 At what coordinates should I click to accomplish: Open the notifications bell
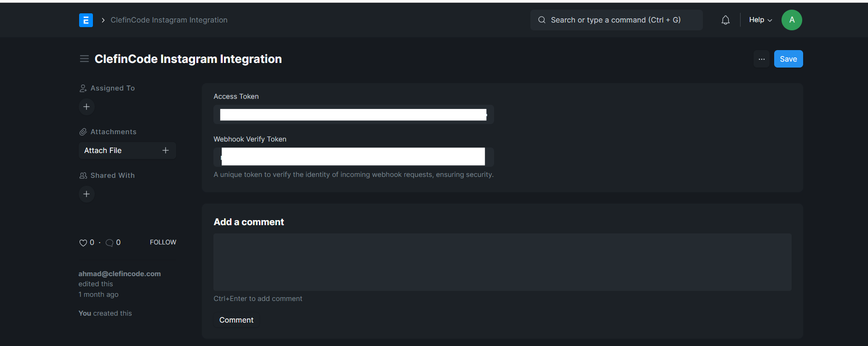pos(725,20)
